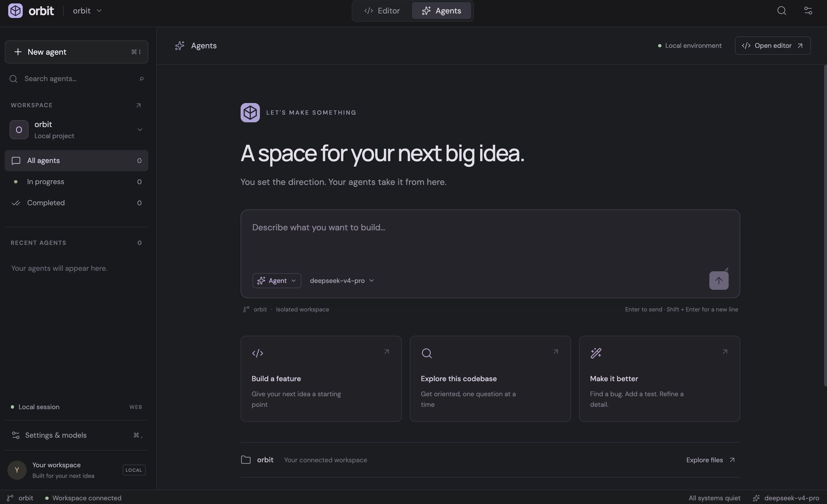The width and height of the screenshot is (827, 504).
Task: Open the deepseek-v4-pro model selector
Action: click(342, 281)
